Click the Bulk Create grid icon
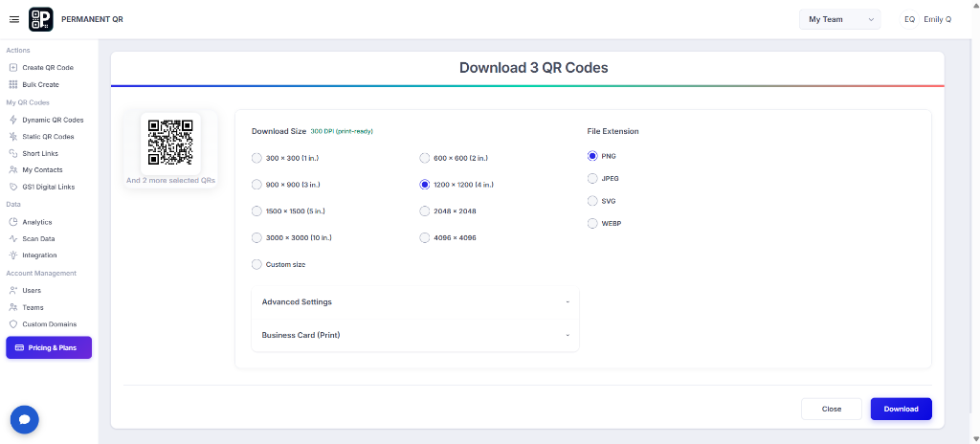The height and width of the screenshot is (444, 980). click(x=13, y=84)
